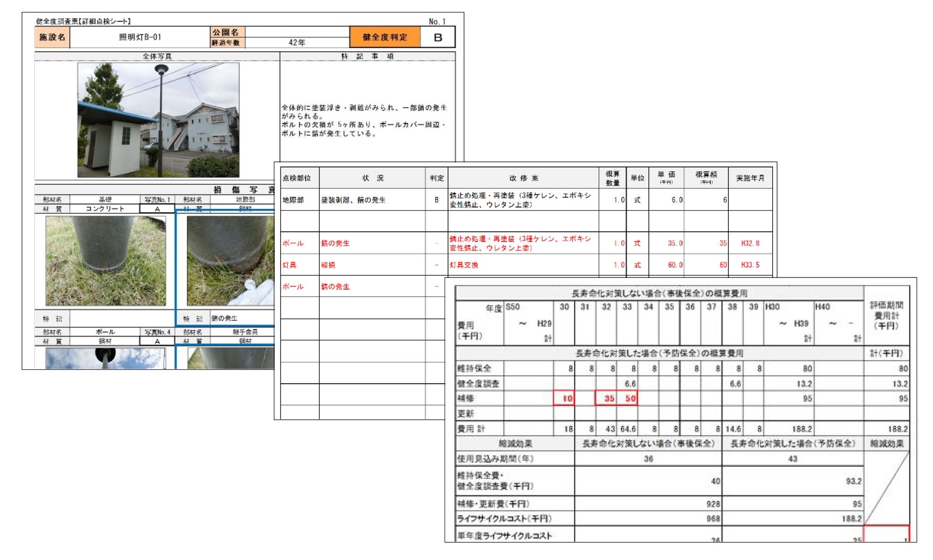Image resolution: width=933 pixels, height=560 pixels.
Task: Click the S50 year column header
Action: tap(529, 322)
